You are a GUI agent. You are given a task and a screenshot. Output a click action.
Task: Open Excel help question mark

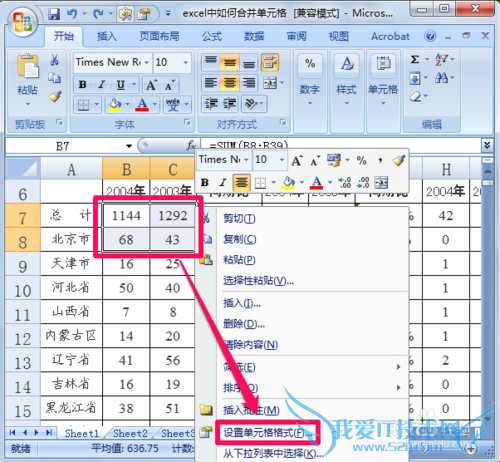coord(430,36)
